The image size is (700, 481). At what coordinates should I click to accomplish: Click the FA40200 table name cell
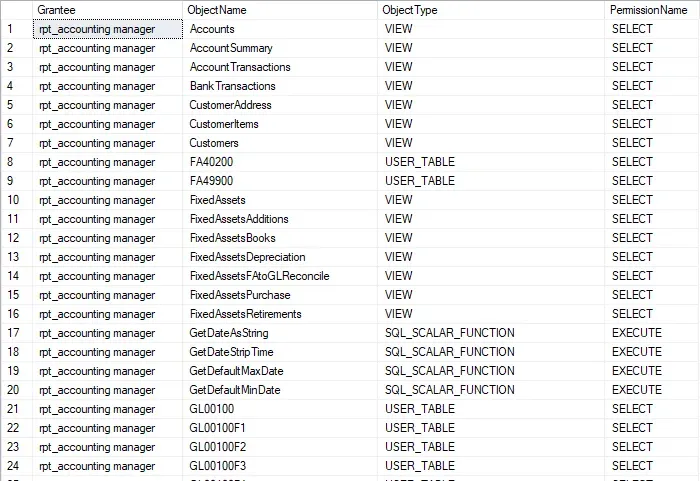[x=210, y=162]
